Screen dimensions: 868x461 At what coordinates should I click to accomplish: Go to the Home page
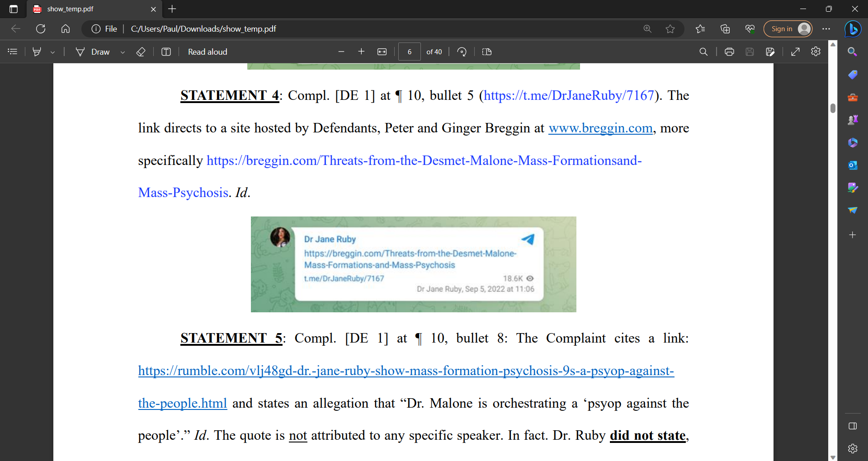(x=66, y=29)
